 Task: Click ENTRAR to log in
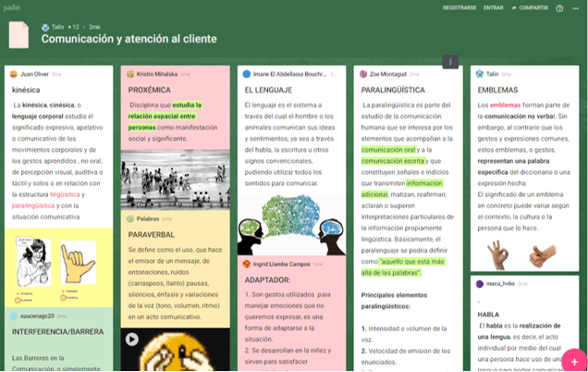point(493,8)
